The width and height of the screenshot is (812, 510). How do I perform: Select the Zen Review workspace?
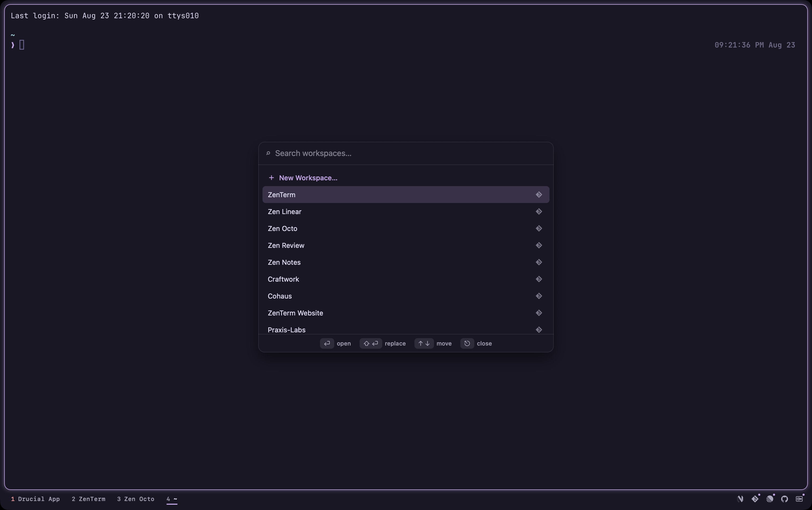[406, 245]
